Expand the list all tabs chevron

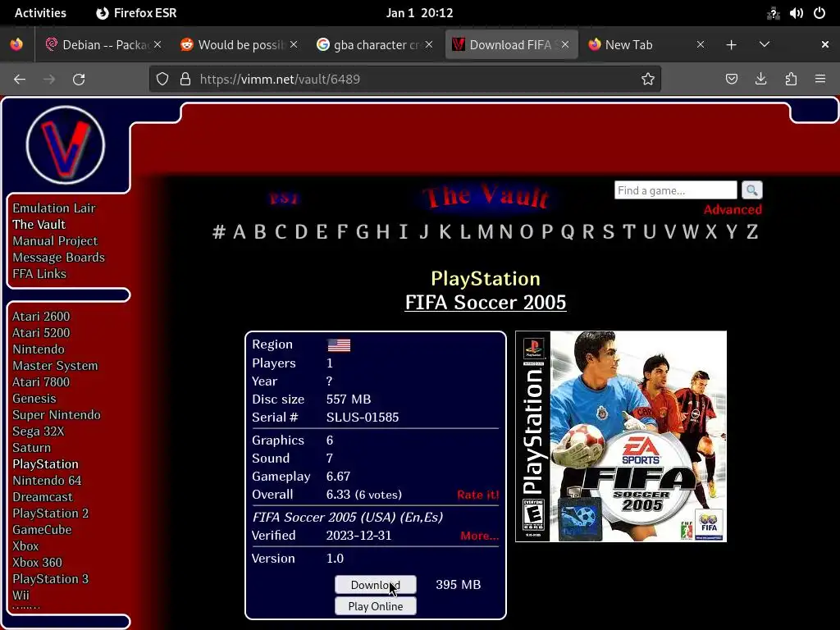tap(765, 44)
